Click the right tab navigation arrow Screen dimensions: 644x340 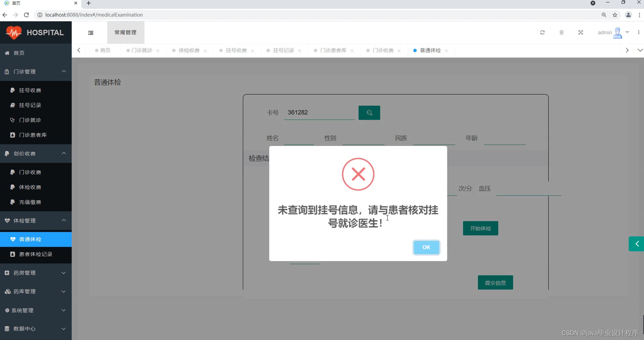pos(627,50)
